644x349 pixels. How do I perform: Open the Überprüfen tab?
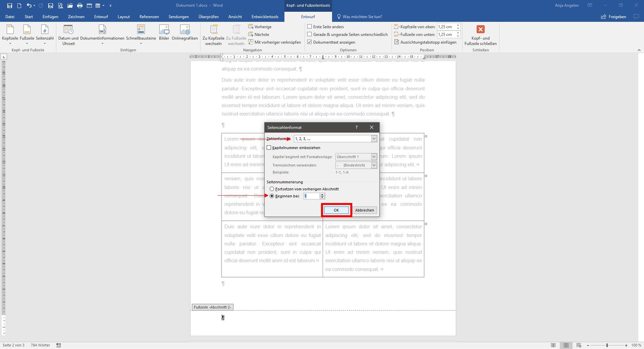208,17
